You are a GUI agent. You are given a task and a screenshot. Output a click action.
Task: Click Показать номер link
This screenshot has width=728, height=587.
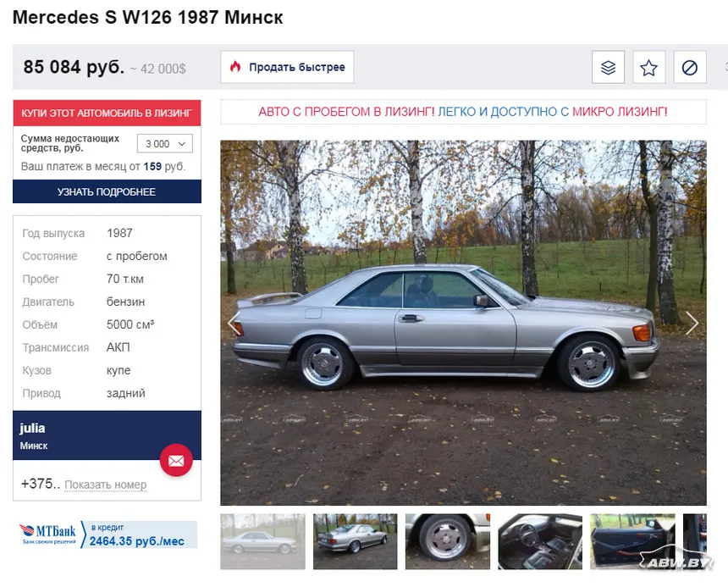pyautogui.click(x=106, y=485)
